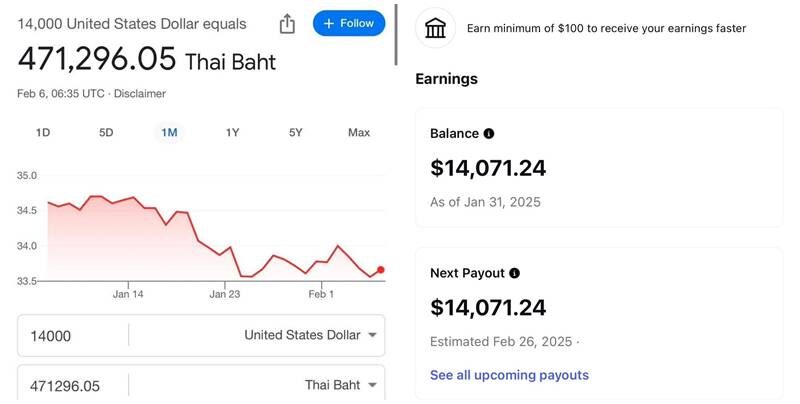Click the vertical scrollbar between panels
The height and width of the screenshot is (404, 800).
coord(397,34)
